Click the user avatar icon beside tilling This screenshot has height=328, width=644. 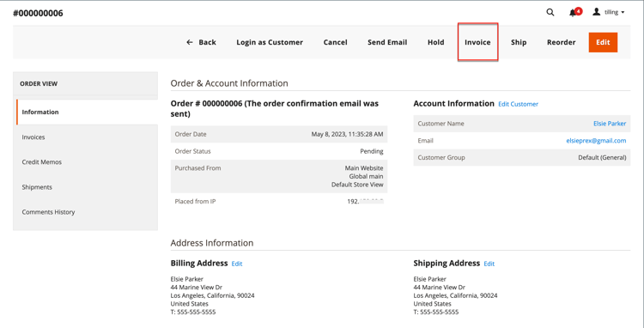click(597, 12)
